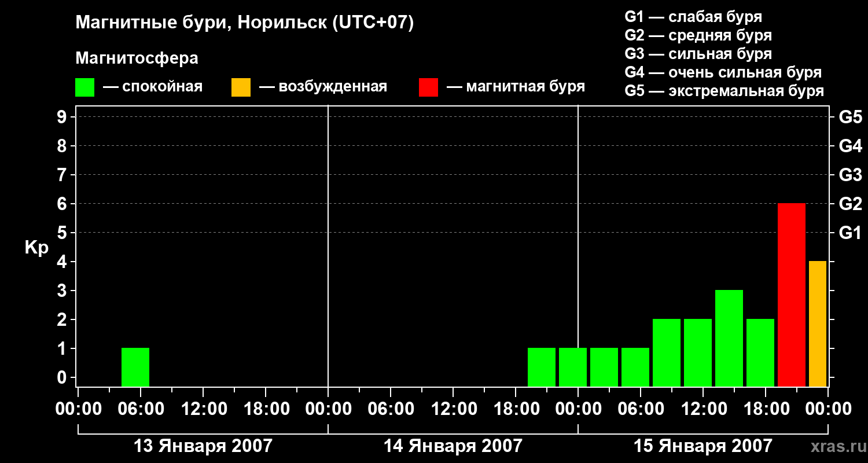Click the '— возбужденная' legend label
This screenshot has height=463, width=868.
pos(323,87)
